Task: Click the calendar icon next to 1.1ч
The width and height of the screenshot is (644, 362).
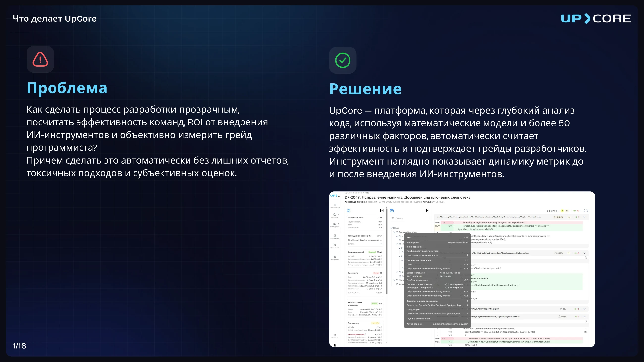Action: [378, 236]
